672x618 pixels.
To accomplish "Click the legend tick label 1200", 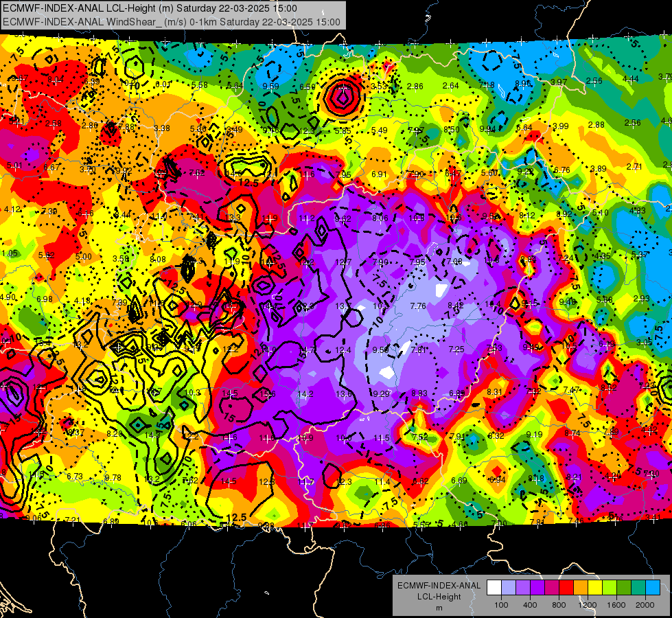I will point(588,605).
